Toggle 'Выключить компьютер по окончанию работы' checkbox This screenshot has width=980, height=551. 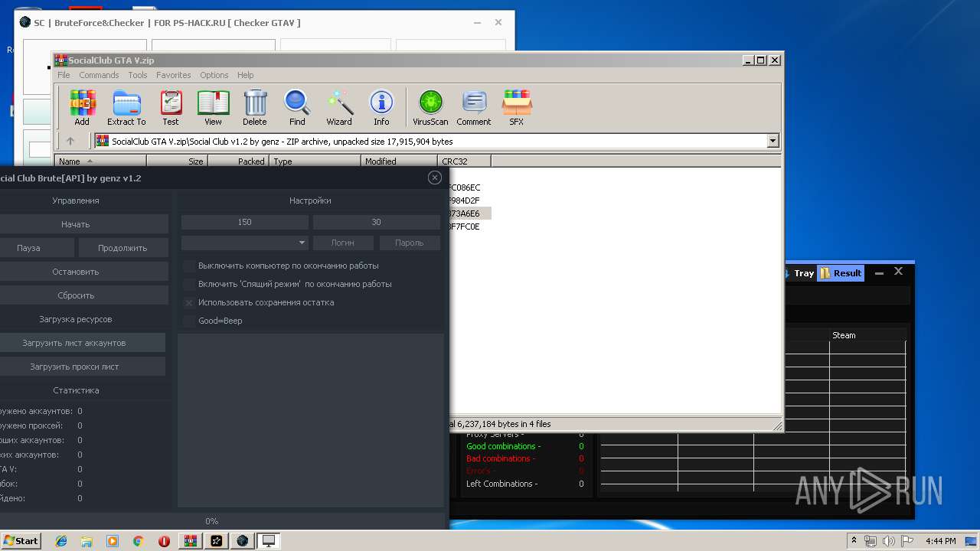(189, 266)
